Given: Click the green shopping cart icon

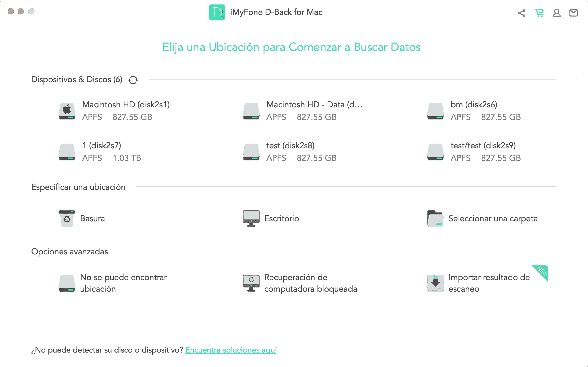Looking at the screenshot, I should coord(539,13).
